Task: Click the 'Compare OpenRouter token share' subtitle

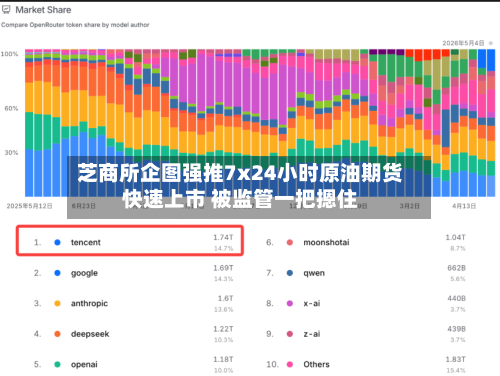Action: (x=75, y=25)
